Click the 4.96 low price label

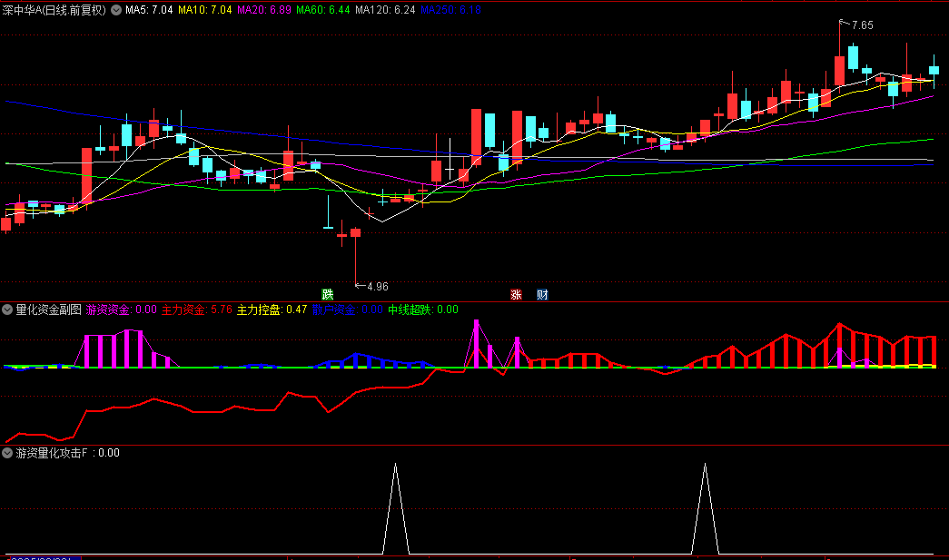(x=377, y=287)
